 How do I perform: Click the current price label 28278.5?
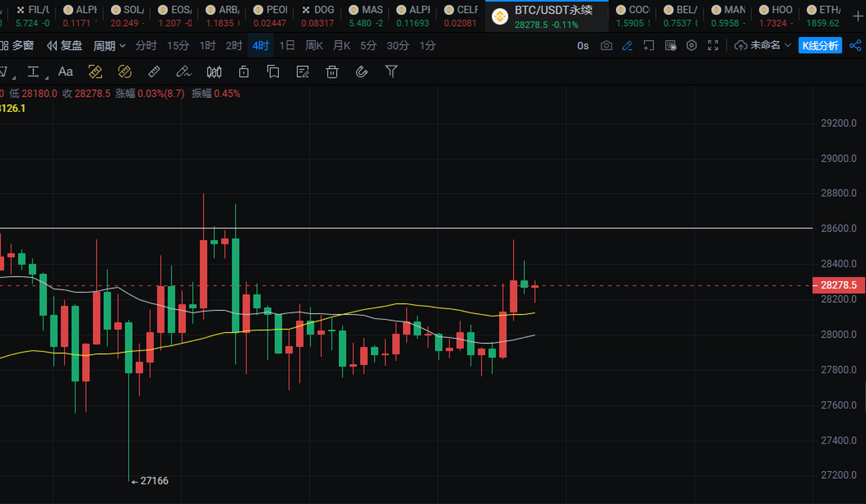pos(839,285)
